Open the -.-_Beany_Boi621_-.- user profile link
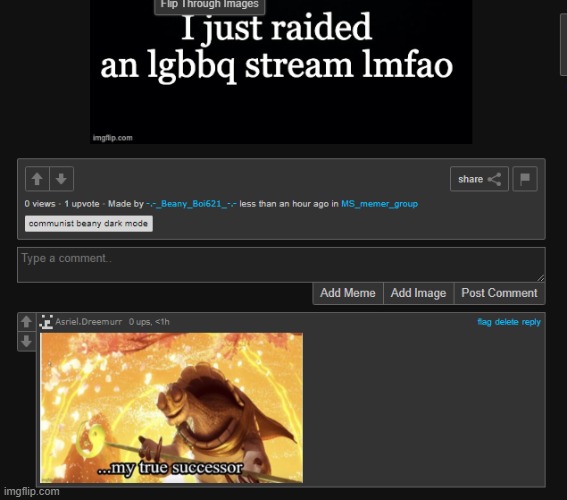The image size is (567, 500). tap(191, 204)
